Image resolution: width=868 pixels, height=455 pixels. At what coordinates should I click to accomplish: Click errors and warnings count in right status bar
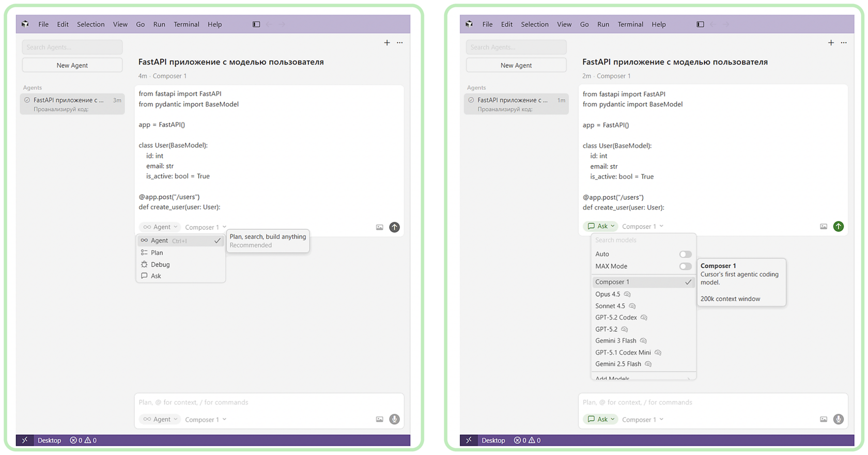pos(527,441)
